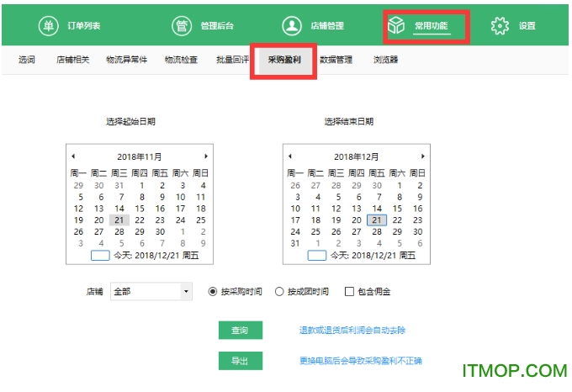Viewport: 572px width, 392px height.
Task: Click the 2018年11月 month title
Action: click(140, 156)
